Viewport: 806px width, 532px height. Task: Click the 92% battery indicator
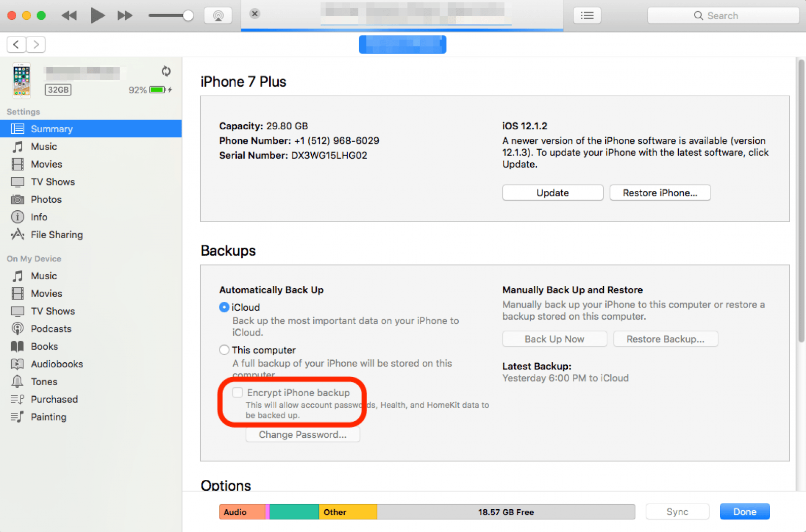[x=150, y=90]
